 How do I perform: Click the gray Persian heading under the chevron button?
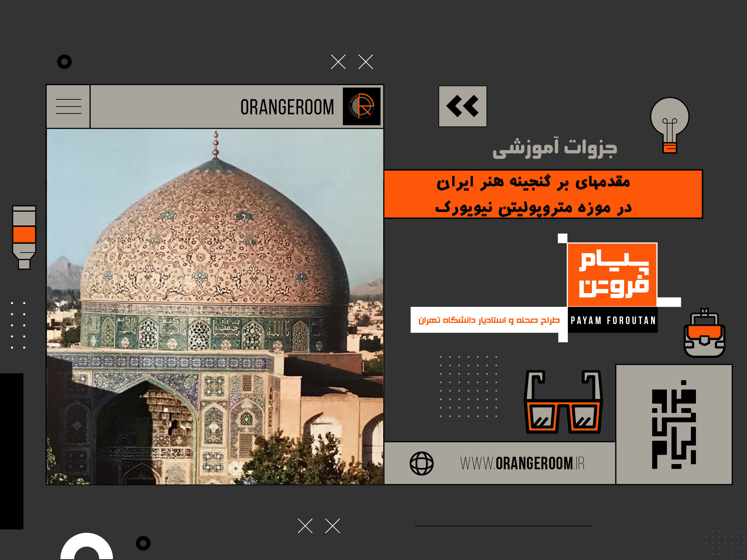(554, 148)
